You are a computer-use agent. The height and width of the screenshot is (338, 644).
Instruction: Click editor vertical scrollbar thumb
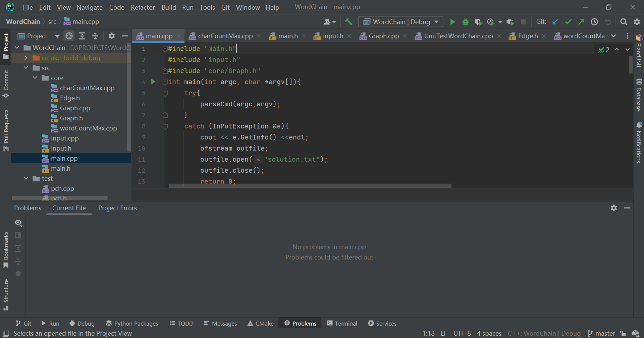tap(631, 65)
